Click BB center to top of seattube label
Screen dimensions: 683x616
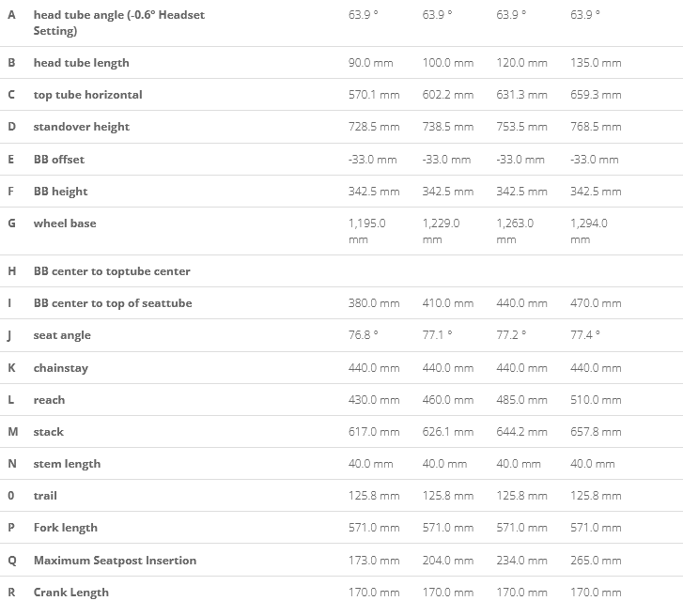113,303
